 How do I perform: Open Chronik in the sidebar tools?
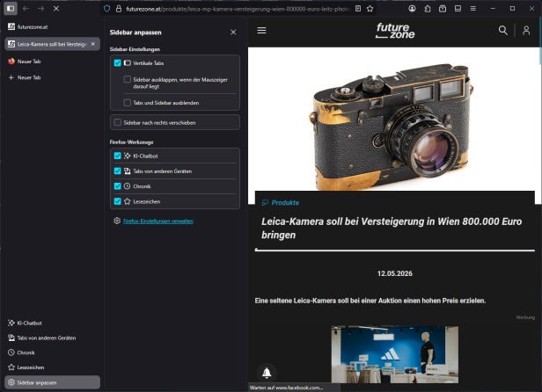52,352
